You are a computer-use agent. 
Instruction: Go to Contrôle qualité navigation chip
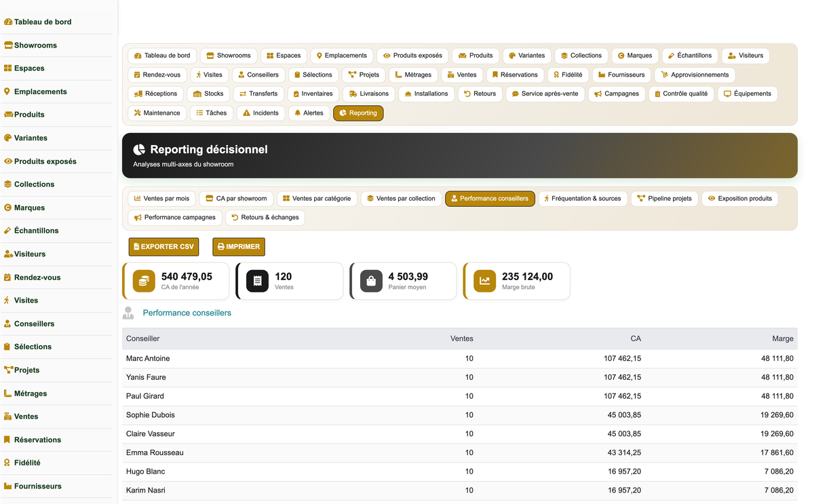[x=680, y=94]
